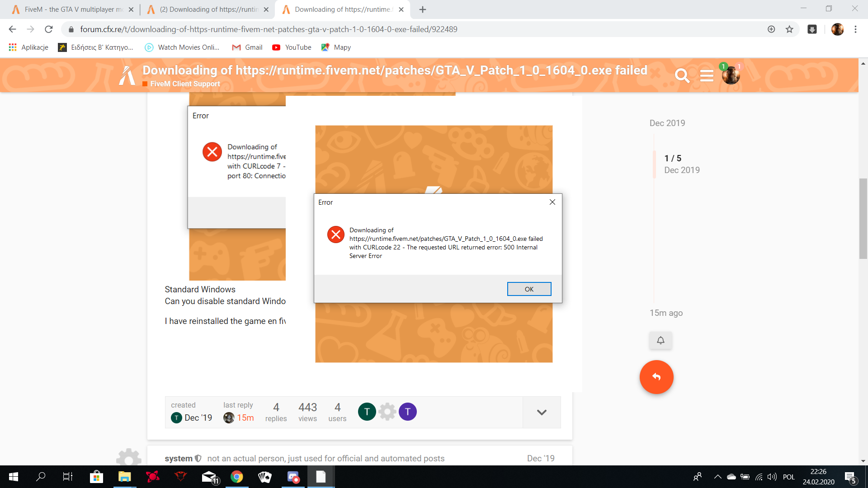Click inside the browser address bar
Image resolution: width=868 pixels, height=488 pixels.
tap(271, 29)
